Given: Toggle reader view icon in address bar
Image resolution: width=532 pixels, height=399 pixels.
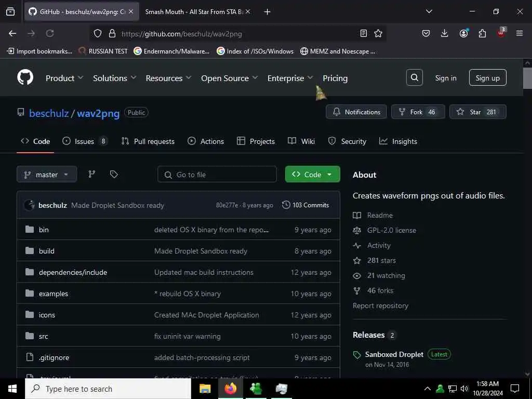Looking at the screenshot, I should point(363,33).
